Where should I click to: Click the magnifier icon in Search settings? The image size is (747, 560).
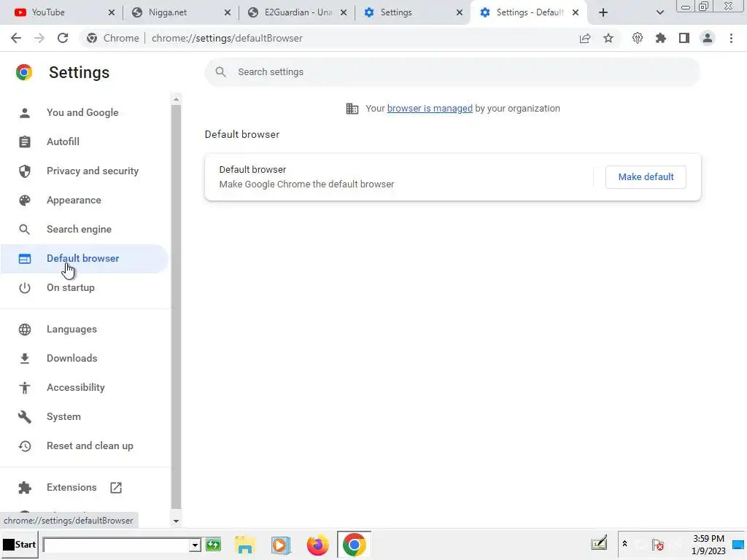[x=220, y=72]
